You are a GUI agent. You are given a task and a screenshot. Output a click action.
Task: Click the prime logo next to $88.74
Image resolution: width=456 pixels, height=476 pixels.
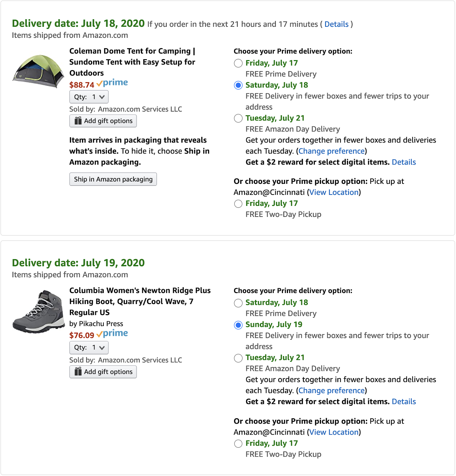tap(112, 83)
